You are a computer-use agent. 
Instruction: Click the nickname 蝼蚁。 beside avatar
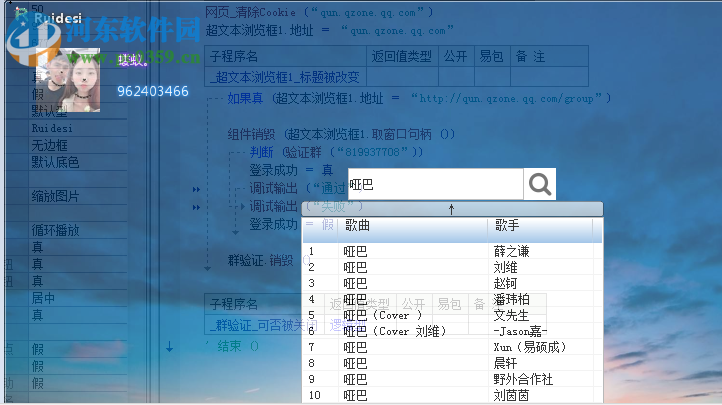(133, 60)
